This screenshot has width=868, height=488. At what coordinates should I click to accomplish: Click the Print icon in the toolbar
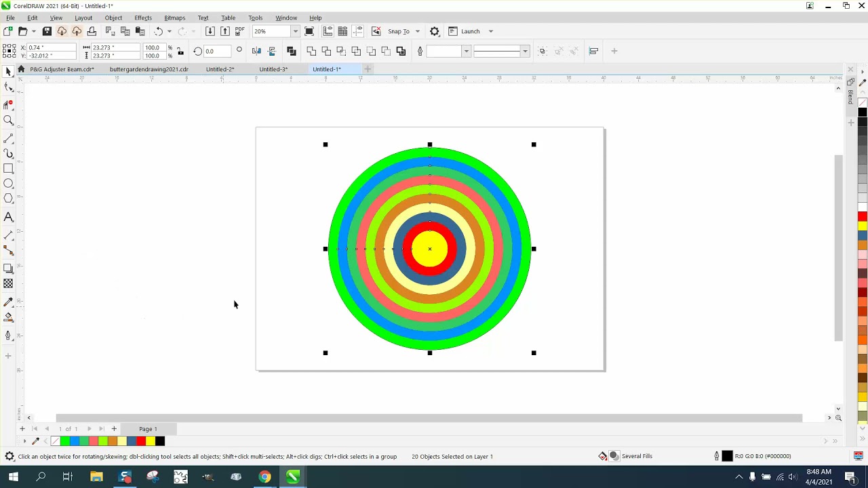(x=92, y=31)
